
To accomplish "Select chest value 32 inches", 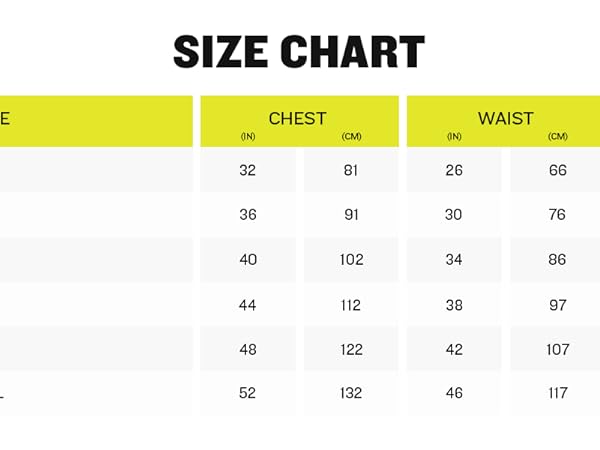I will click(248, 170).
